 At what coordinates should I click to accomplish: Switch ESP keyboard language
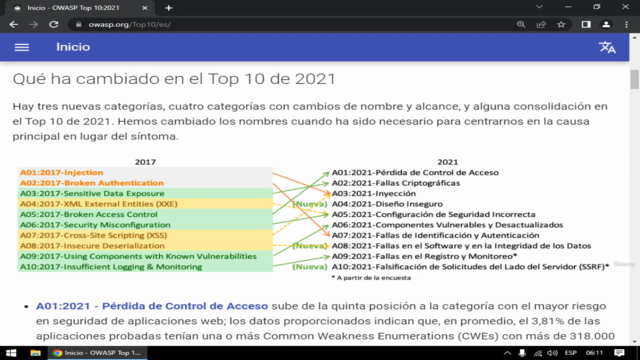coord(571,353)
